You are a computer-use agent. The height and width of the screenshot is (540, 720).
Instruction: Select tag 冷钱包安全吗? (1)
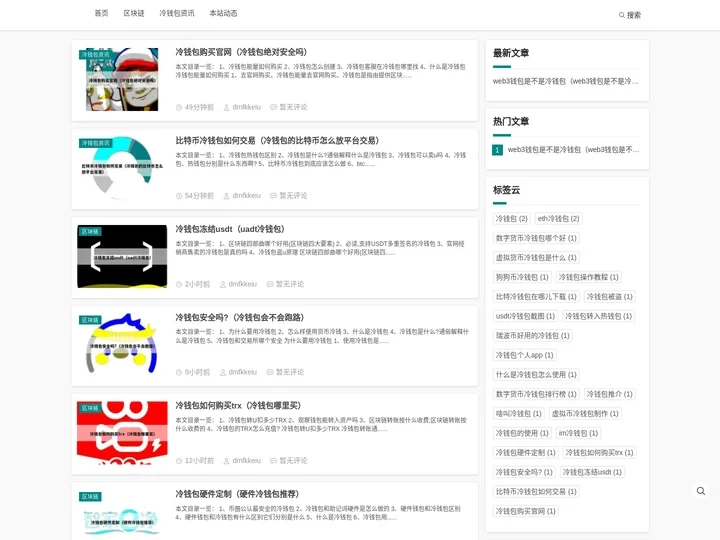tap(524, 472)
